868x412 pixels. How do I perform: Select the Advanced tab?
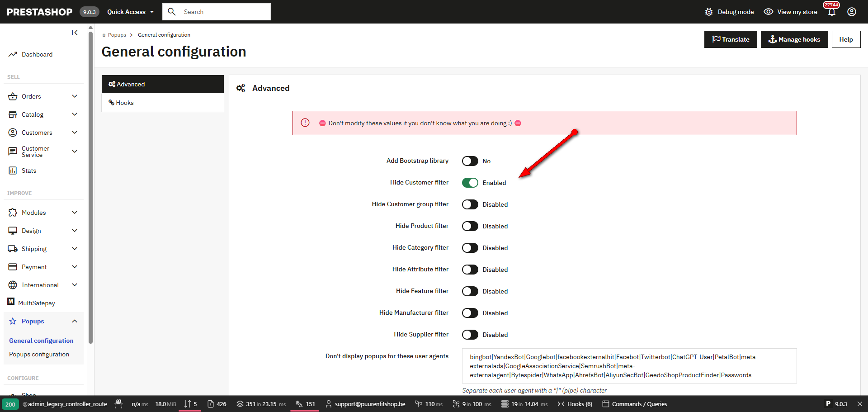pyautogui.click(x=163, y=84)
